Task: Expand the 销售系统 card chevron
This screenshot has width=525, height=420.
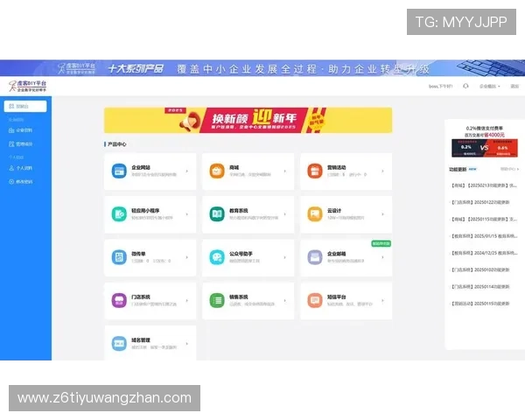Action: (285, 300)
